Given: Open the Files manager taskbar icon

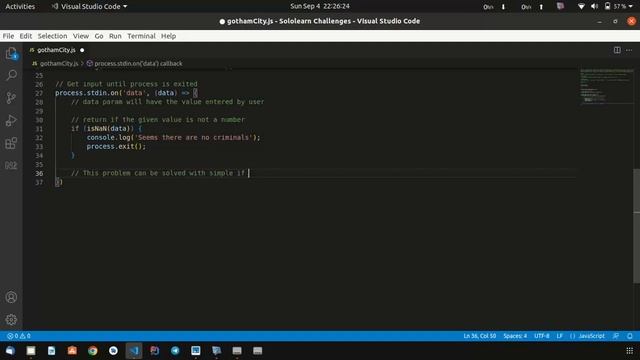Looking at the screenshot, I should click(31, 351).
